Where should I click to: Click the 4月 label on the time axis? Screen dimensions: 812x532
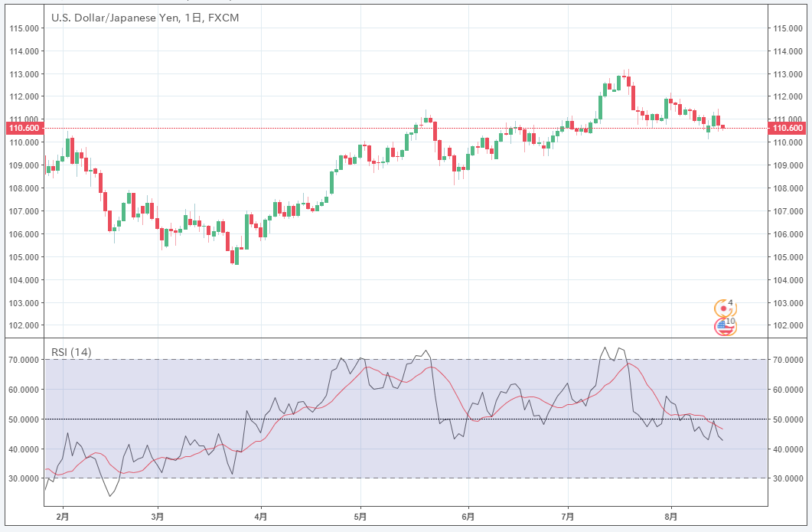point(261,517)
